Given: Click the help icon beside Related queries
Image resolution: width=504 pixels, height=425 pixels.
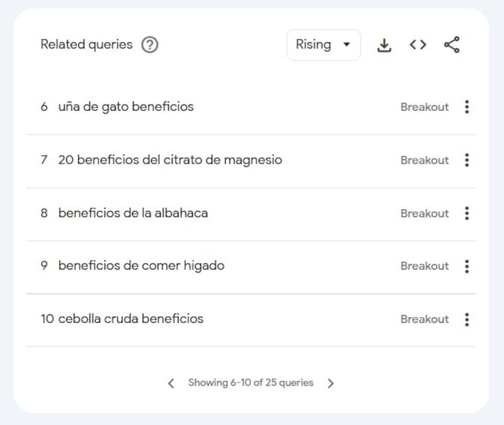Looking at the screenshot, I should tap(149, 45).
